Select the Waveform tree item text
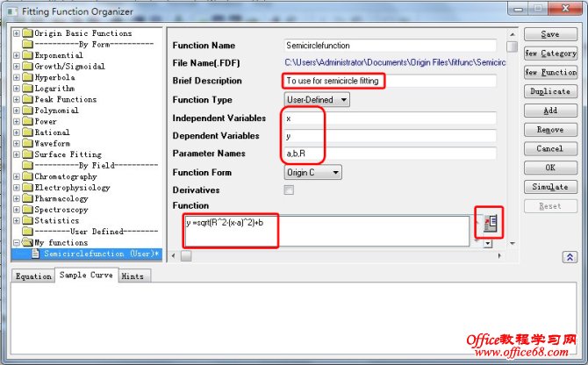 52,143
